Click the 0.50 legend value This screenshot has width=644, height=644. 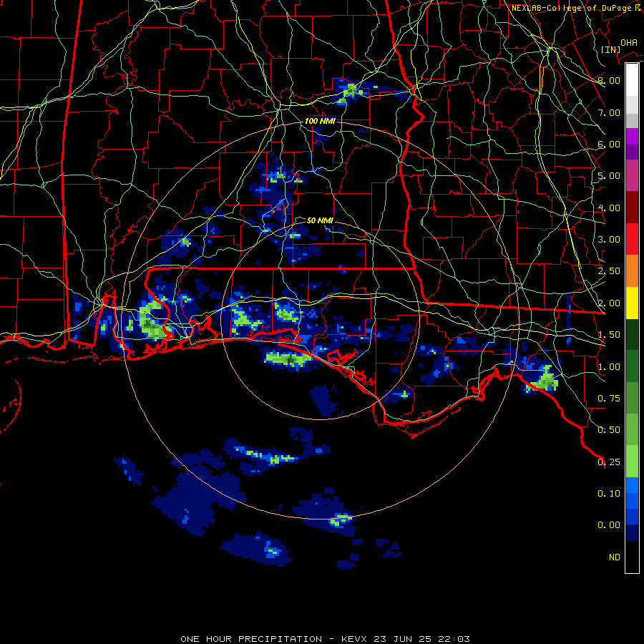click(x=609, y=430)
